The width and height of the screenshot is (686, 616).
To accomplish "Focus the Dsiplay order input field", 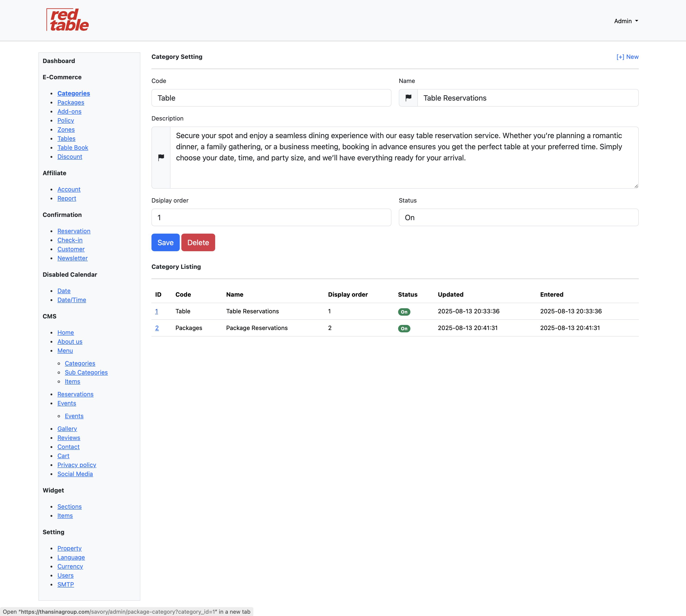I will pyautogui.click(x=271, y=218).
